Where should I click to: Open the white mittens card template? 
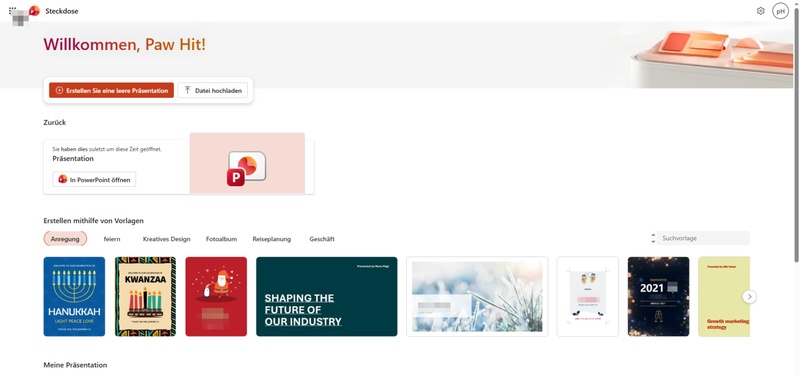(588, 296)
